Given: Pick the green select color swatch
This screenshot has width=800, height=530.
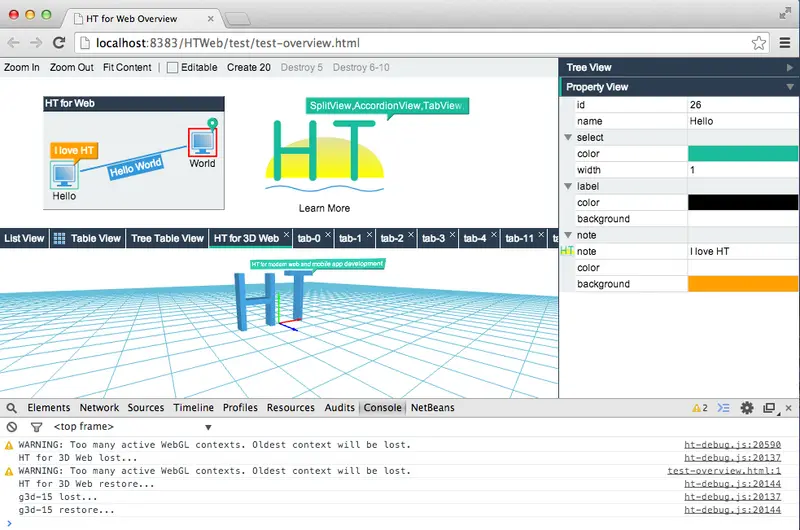Looking at the screenshot, I should 743,154.
